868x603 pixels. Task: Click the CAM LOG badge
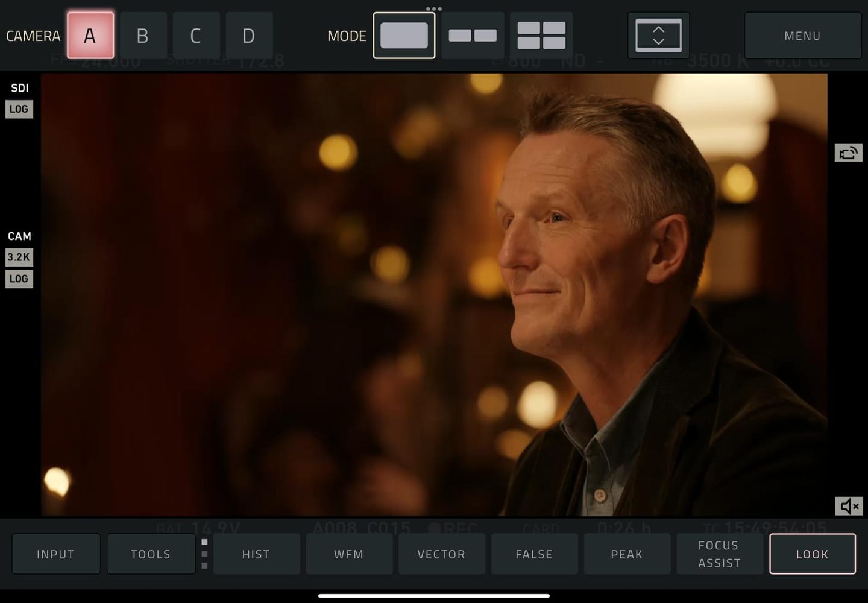coord(19,279)
